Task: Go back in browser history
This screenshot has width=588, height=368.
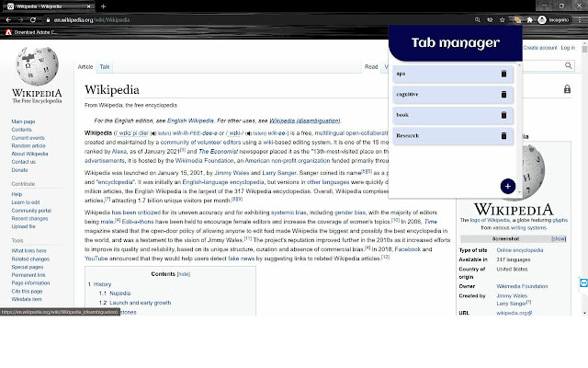Action: coord(8,20)
